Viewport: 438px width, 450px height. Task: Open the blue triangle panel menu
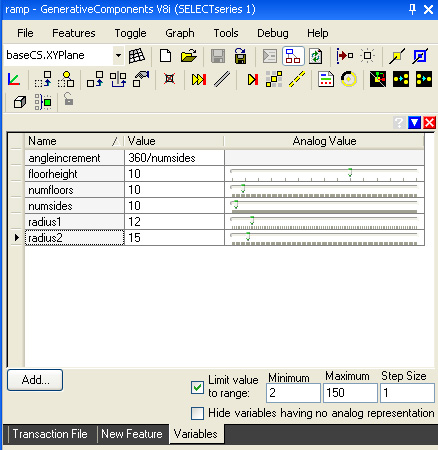[414, 123]
